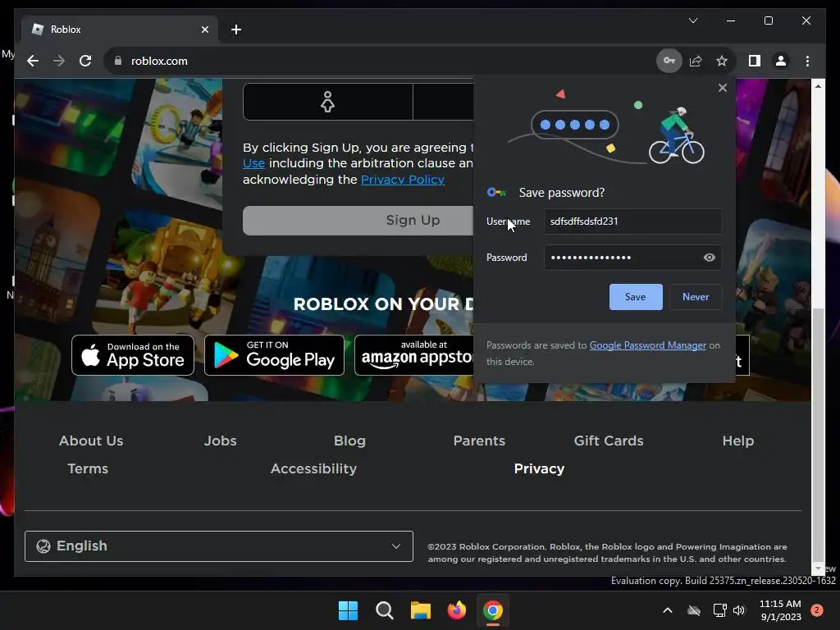The width and height of the screenshot is (840, 630).
Task: Open the Privacy Policy link
Action: click(x=402, y=180)
